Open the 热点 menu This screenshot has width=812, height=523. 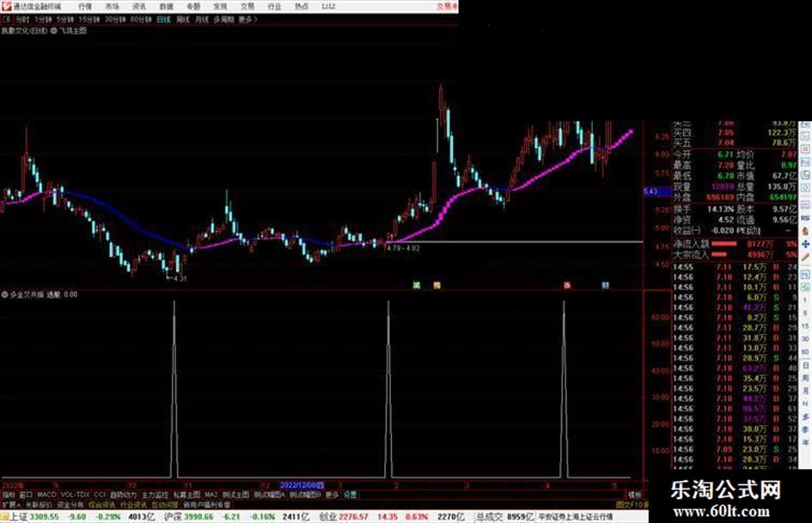tap(302, 7)
